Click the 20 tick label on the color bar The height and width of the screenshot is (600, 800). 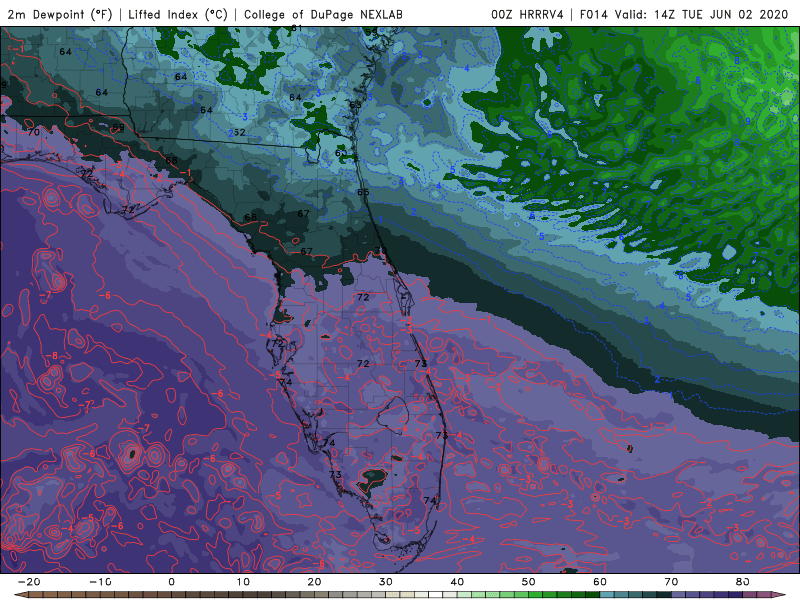(x=314, y=582)
